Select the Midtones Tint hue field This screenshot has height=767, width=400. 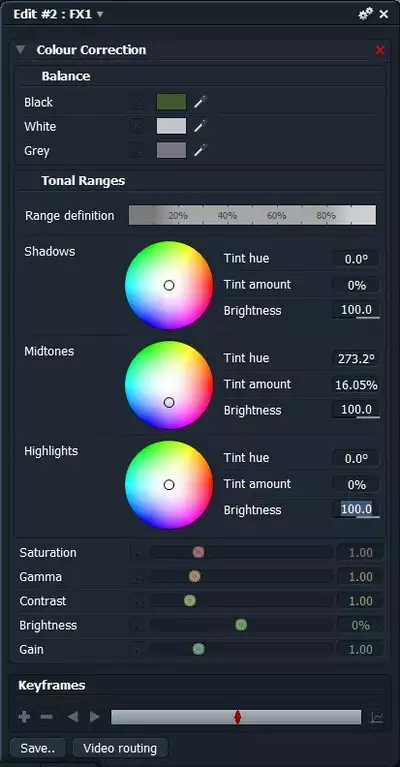click(x=356, y=359)
